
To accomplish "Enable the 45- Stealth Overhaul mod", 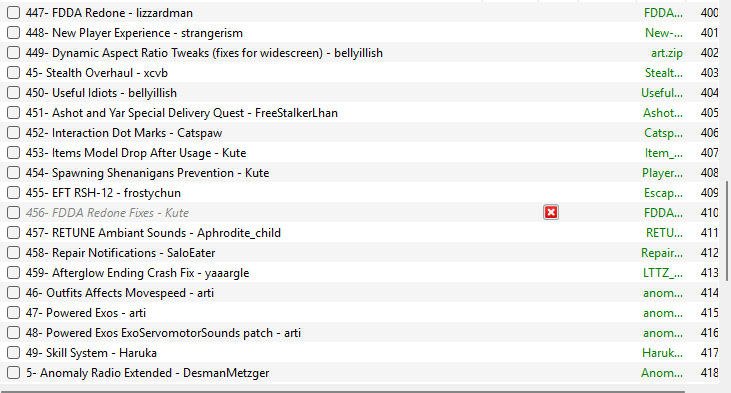I will [x=14, y=73].
